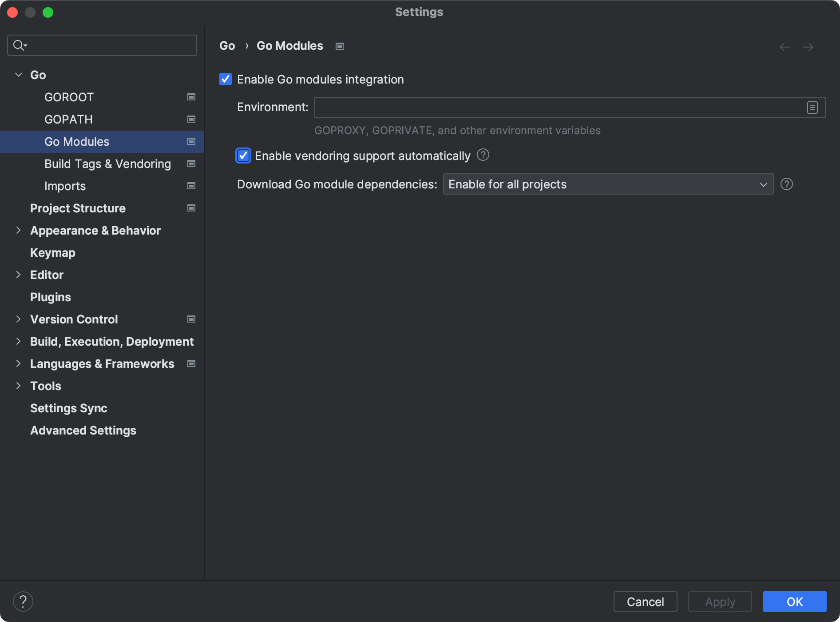The height and width of the screenshot is (622, 840).
Task: Click the help question mark icon at bottom-left
Action: pyautogui.click(x=23, y=602)
